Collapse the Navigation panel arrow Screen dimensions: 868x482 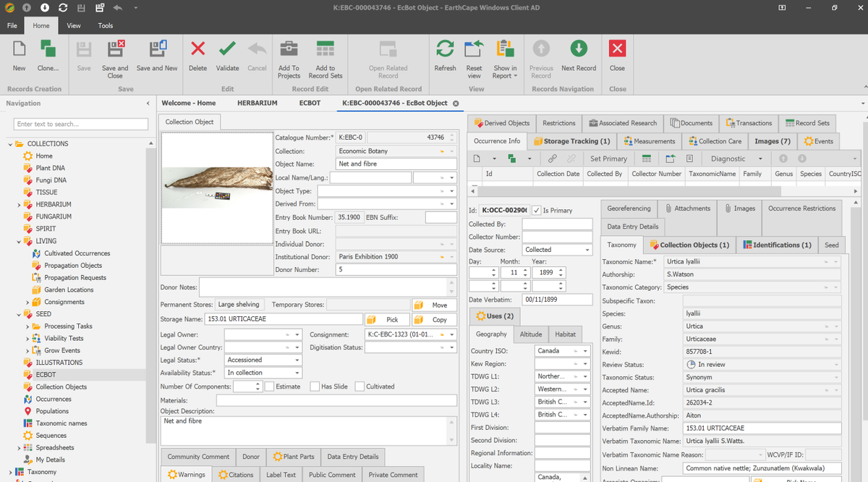point(148,103)
